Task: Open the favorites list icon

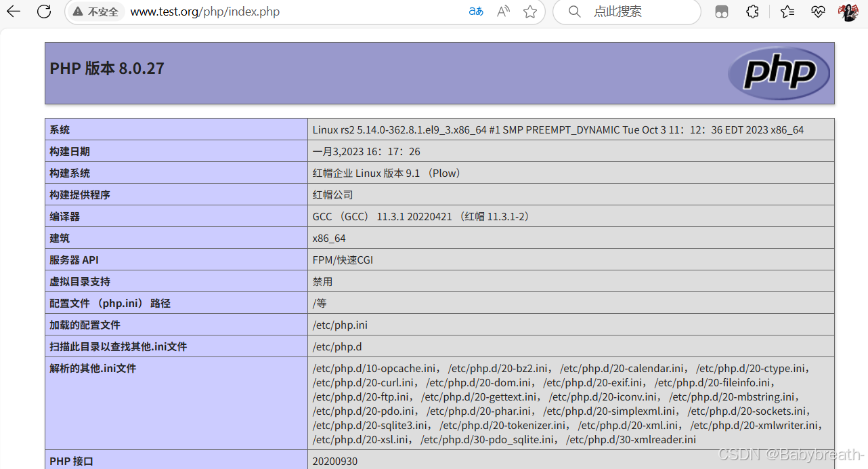Action: [x=787, y=12]
